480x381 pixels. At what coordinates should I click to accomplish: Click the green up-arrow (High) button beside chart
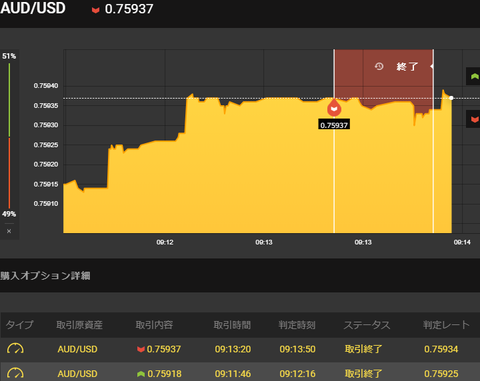(473, 76)
